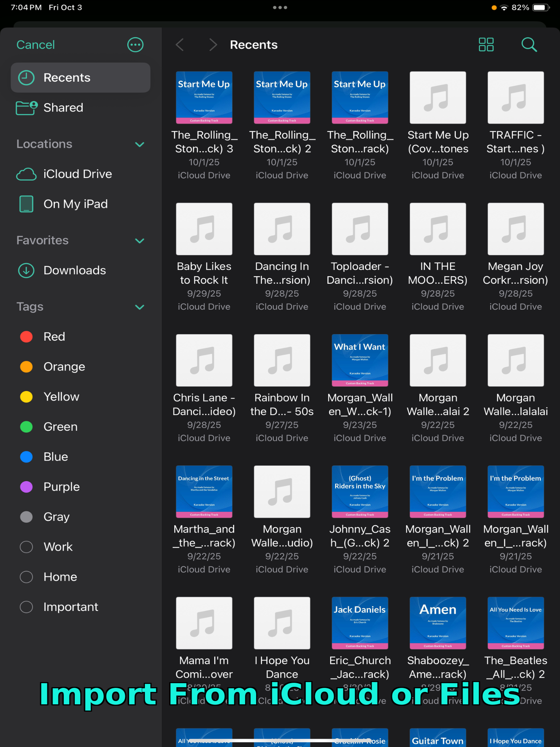
Task: Tap the Wi-Fi status icon
Action: coord(504,7)
